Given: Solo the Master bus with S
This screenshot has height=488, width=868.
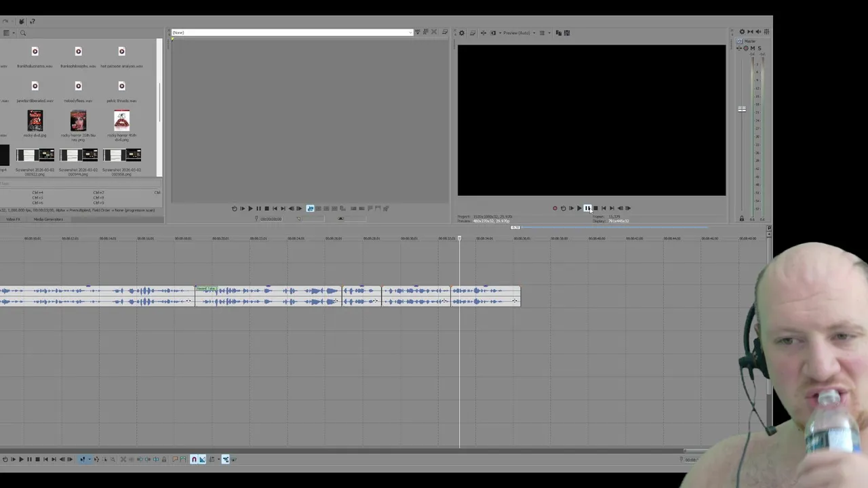Looking at the screenshot, I should pyautogui.click(x=759, y=48).
